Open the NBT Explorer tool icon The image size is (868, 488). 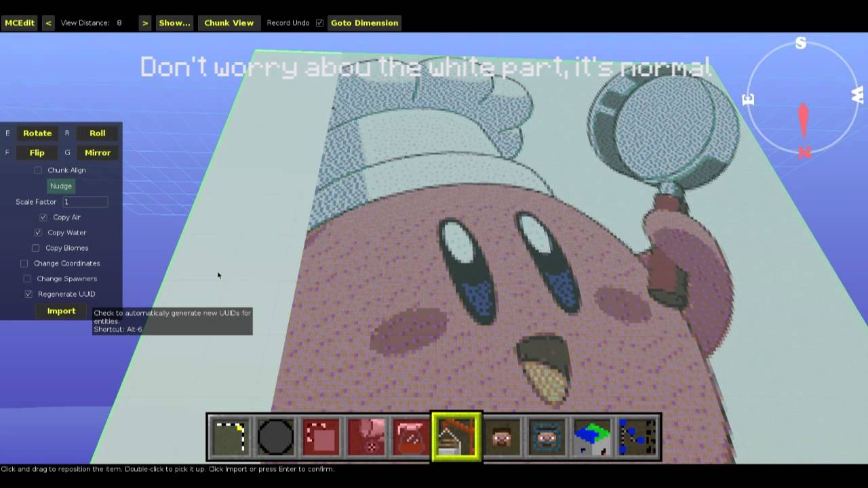(x=637, y=437)
